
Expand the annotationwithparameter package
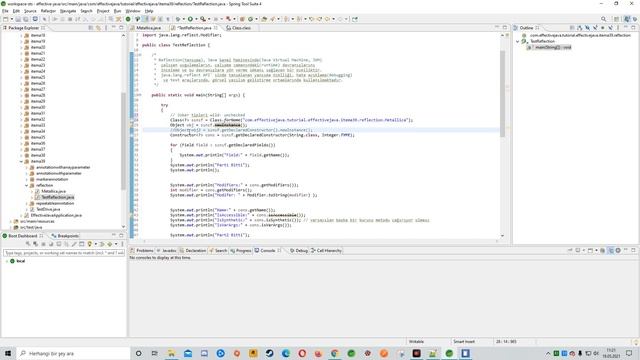click(x=27, y=173)
